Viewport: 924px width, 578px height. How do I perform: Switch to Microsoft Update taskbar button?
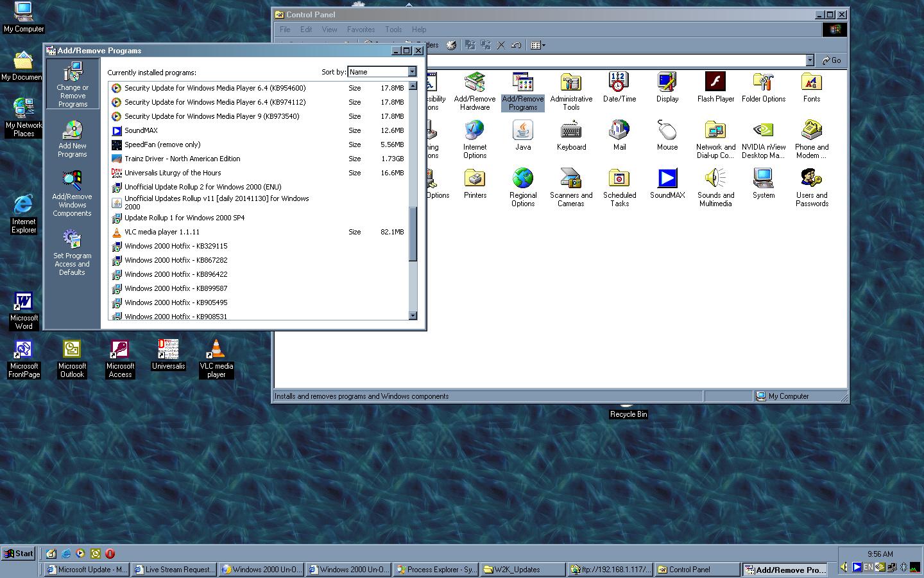click(87, 570)
